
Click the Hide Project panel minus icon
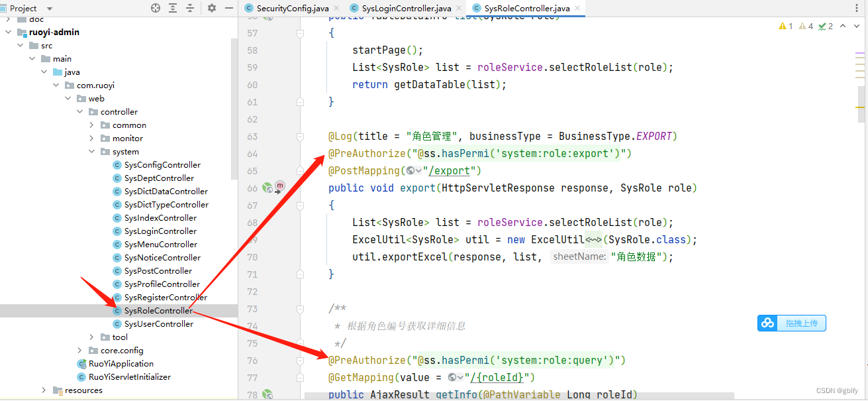tap(228, 8)
